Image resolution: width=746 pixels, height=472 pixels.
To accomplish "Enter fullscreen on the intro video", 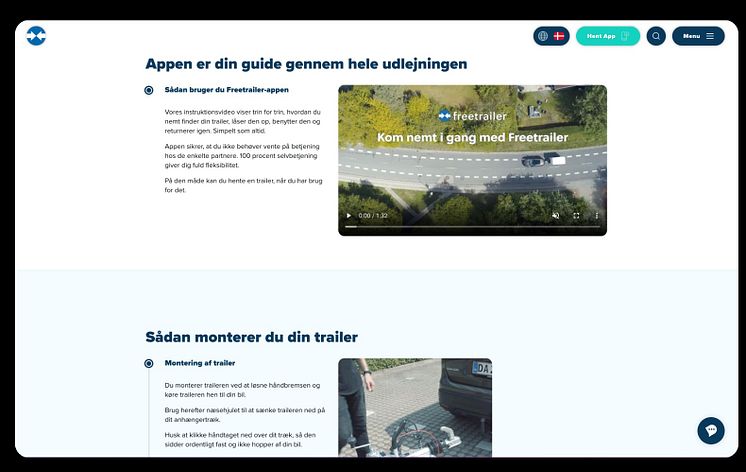I will point(576,216).
